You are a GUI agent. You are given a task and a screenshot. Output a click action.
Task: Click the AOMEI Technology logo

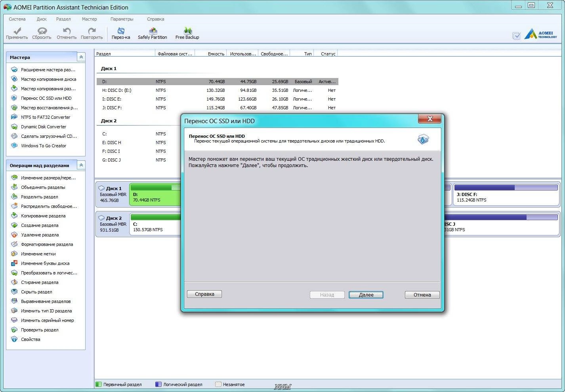click(541, 34)
